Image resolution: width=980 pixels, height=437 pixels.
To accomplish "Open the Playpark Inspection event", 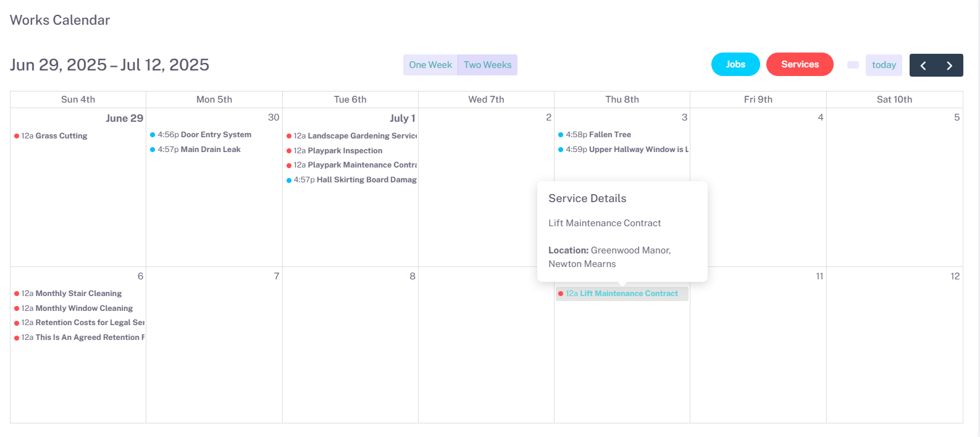I will pos(345,151).
